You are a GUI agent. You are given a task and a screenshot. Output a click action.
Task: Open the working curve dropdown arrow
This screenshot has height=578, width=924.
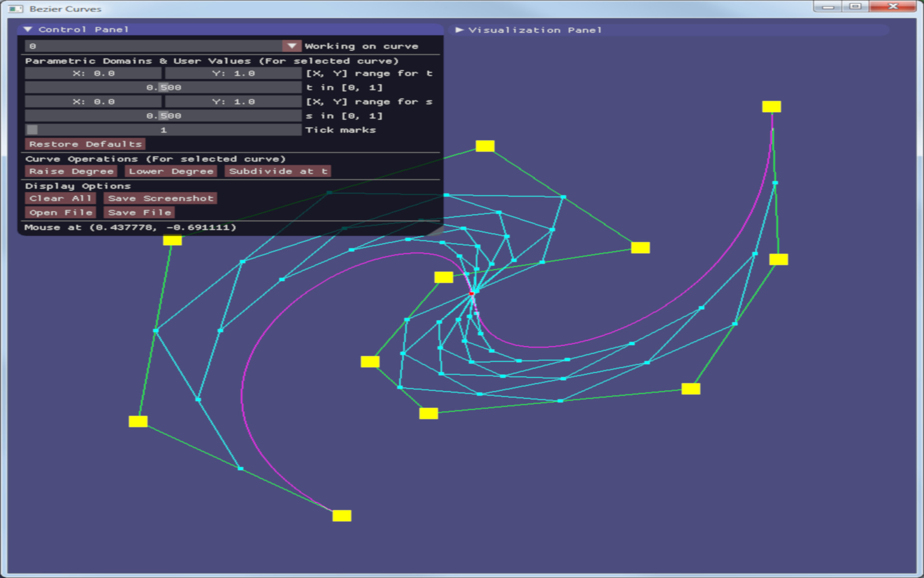pyautogui.click(x=292, y=46)
